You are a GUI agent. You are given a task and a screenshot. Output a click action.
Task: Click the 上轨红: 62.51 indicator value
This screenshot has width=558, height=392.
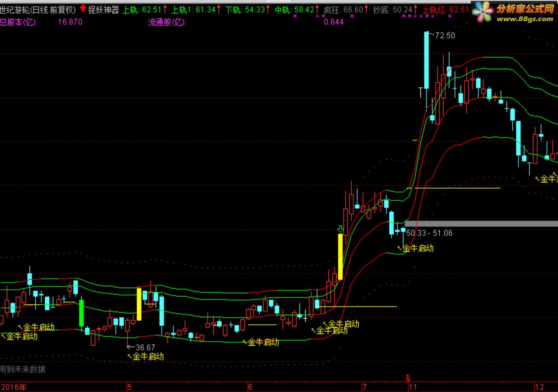pos(445,9)
